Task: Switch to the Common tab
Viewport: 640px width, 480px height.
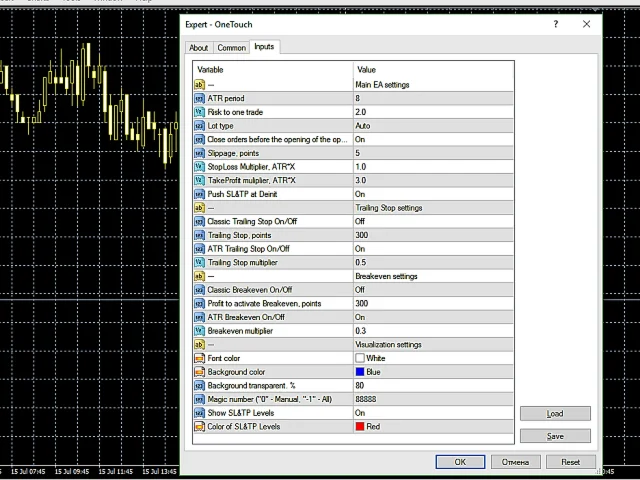Action: click(231, 48)
